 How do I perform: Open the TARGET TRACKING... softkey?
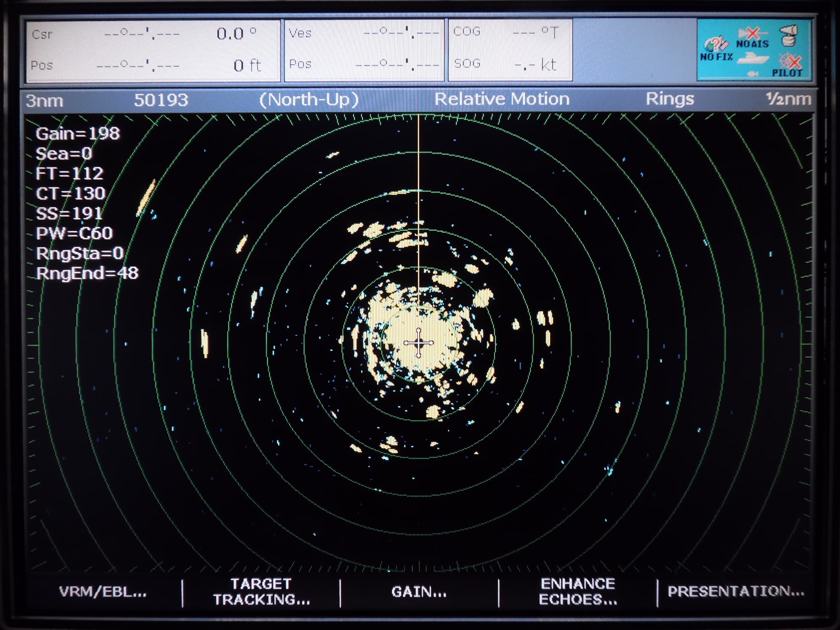[261, 591]
